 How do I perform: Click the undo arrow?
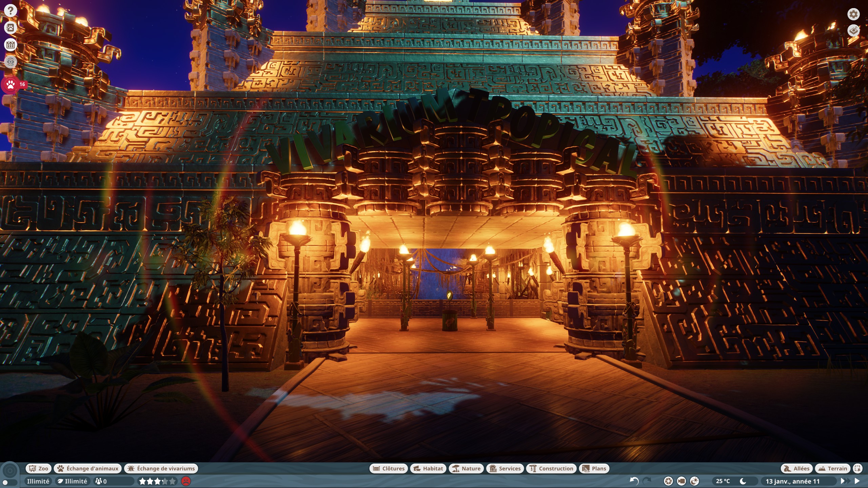coord(634,481)
